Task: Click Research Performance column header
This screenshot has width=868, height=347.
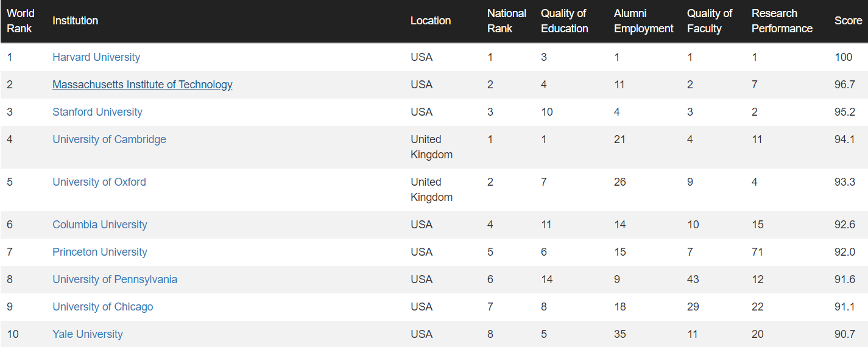Action: (x=782, y=21)
